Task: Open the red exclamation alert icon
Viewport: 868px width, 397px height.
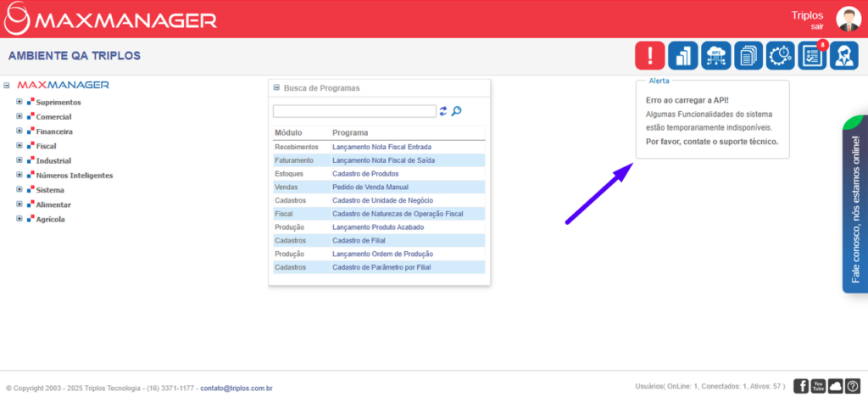Action: tap(650, 55)
